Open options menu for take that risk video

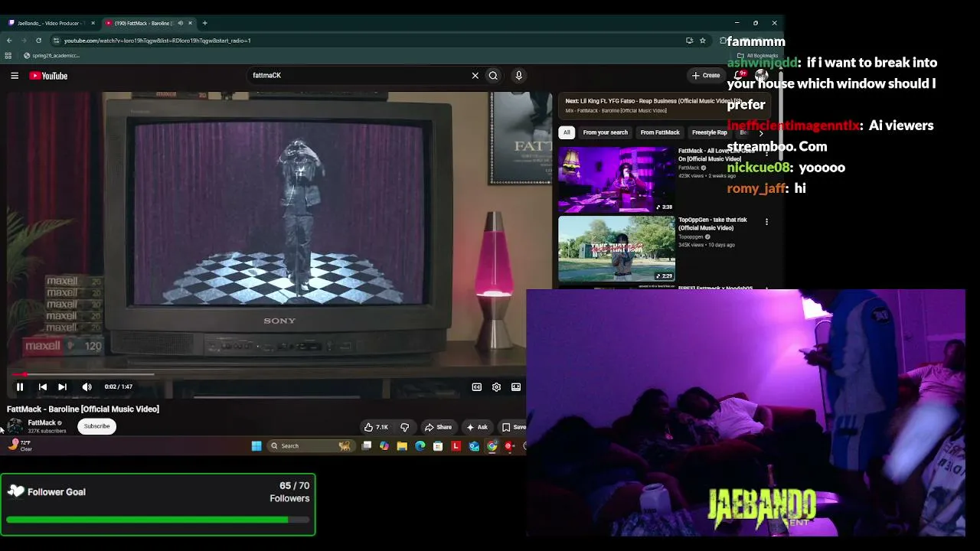pos(766,222)
